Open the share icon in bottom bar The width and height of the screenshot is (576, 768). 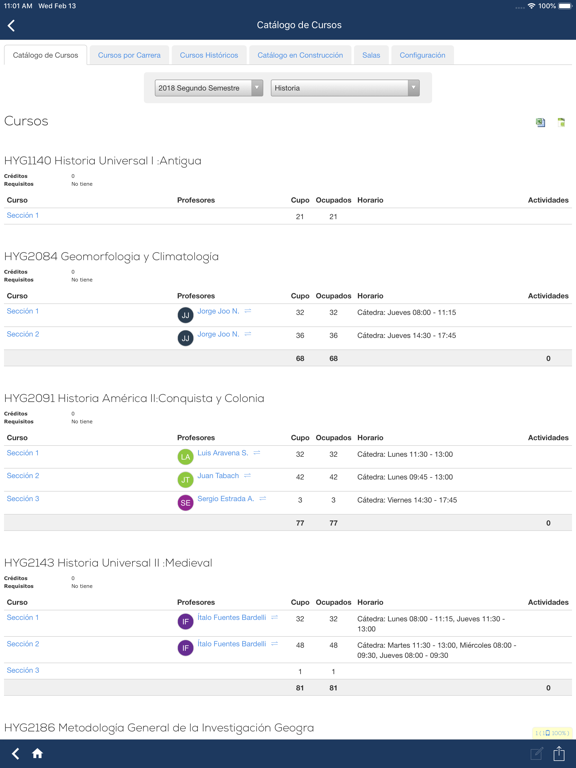(x=559, y=753)
